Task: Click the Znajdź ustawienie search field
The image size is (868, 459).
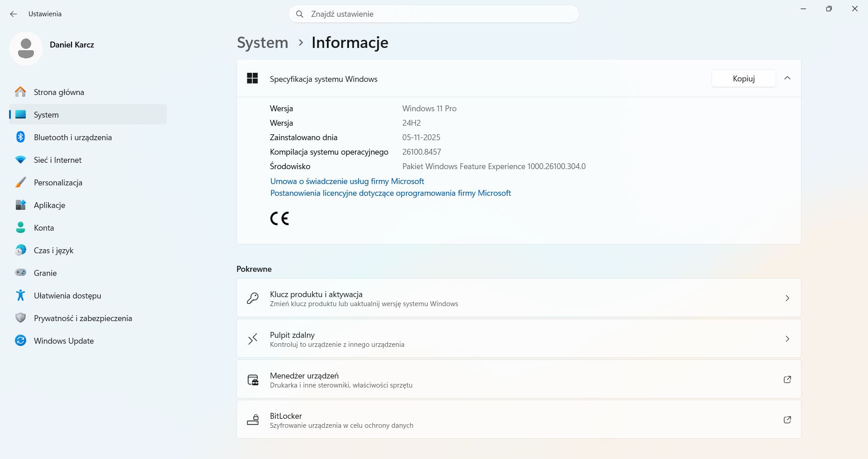Action: tap(434, 14)
